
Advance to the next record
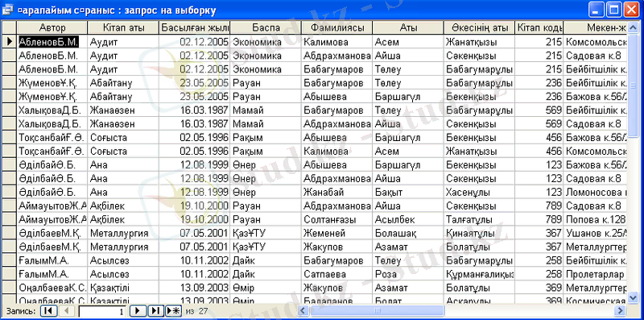[138, 310]
